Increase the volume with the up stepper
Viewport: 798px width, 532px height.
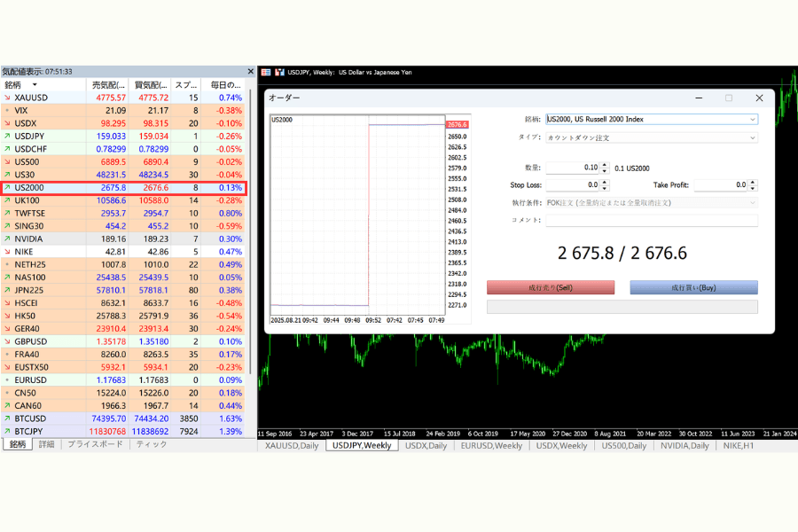(x=605, y=164)
